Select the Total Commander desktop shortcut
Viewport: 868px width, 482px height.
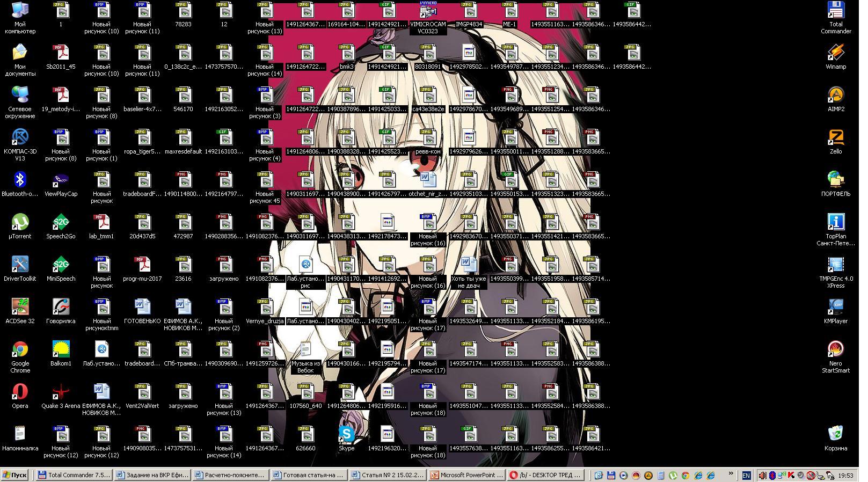[836, 18]
